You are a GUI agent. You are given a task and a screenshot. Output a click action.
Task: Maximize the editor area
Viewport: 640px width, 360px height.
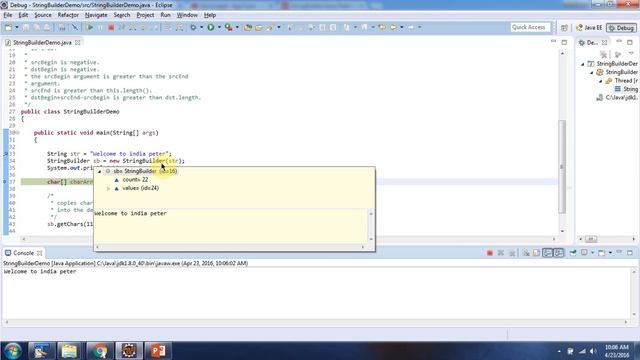click(x=564, y=42)
